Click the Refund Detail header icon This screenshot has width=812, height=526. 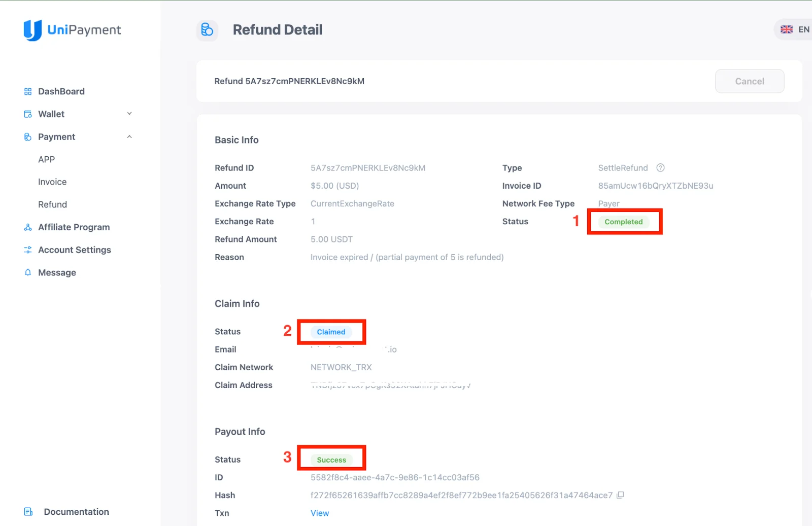click(207, 30)
